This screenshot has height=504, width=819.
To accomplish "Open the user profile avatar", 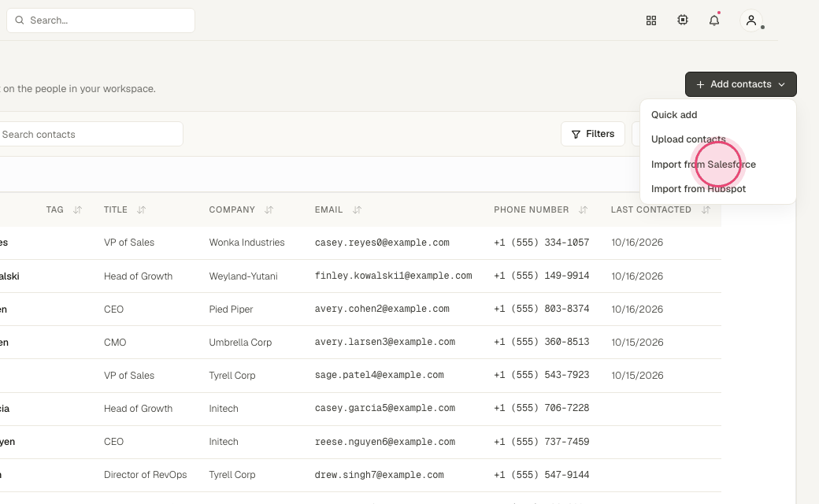I will (751, 20).
